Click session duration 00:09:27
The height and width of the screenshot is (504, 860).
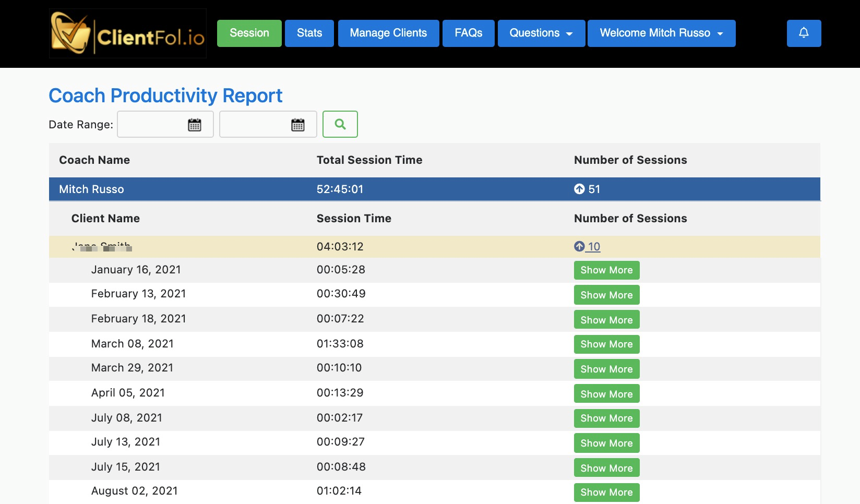coord(340,442)
